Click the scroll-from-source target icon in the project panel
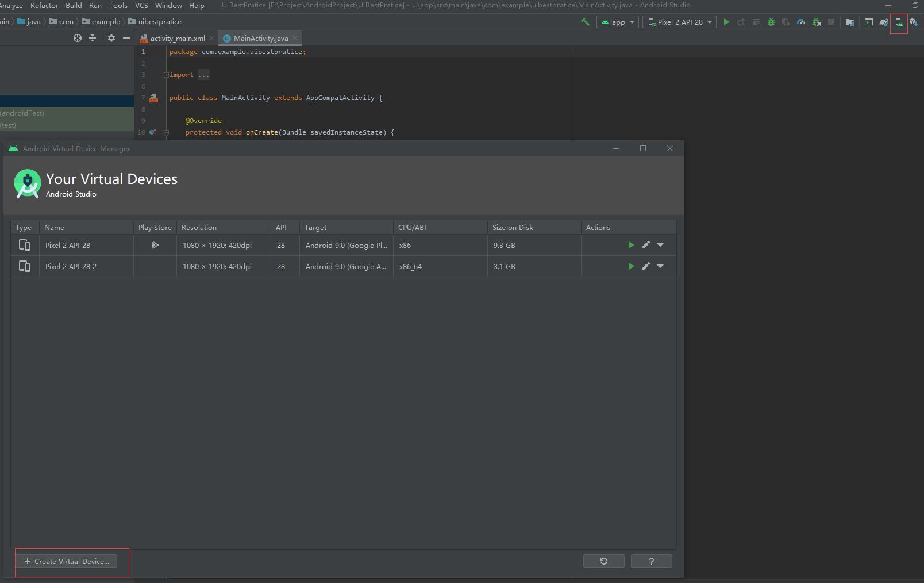Image resolution: width=924 pixels, height=583 pixels. pos(78,38)
